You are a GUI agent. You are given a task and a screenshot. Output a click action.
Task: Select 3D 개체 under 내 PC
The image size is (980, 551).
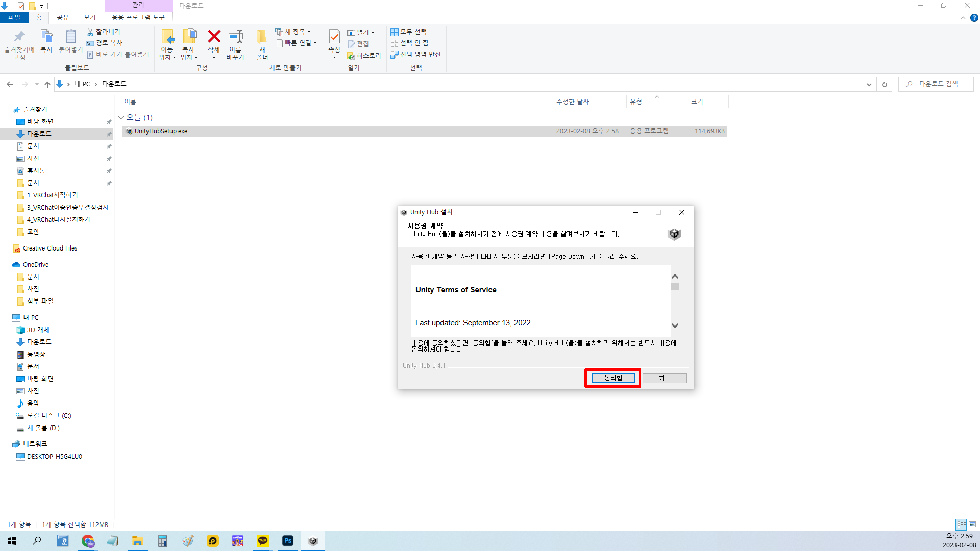coord(38,330)
